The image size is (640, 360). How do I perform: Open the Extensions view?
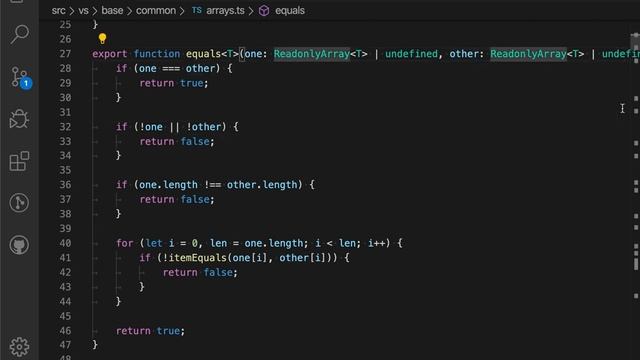point(19,161)
